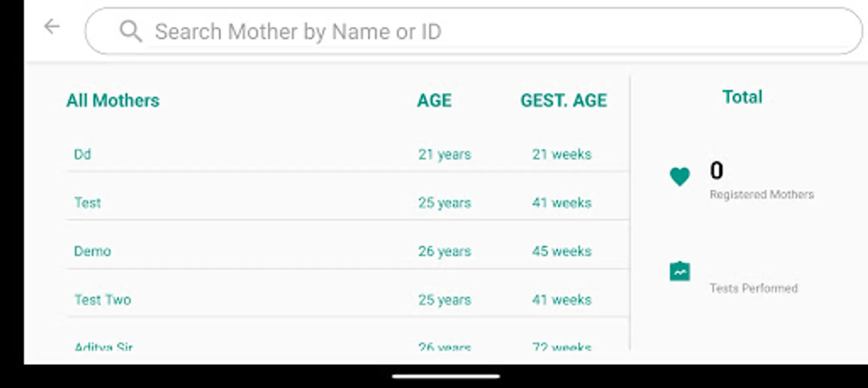Click the All Mothers column header

click(x=113, y=100)
